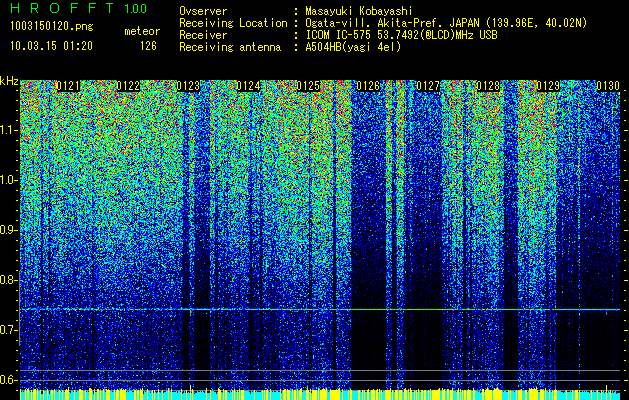Click the meteor count 126
Screen dimensions: 629x400
[x=148, y=46]
